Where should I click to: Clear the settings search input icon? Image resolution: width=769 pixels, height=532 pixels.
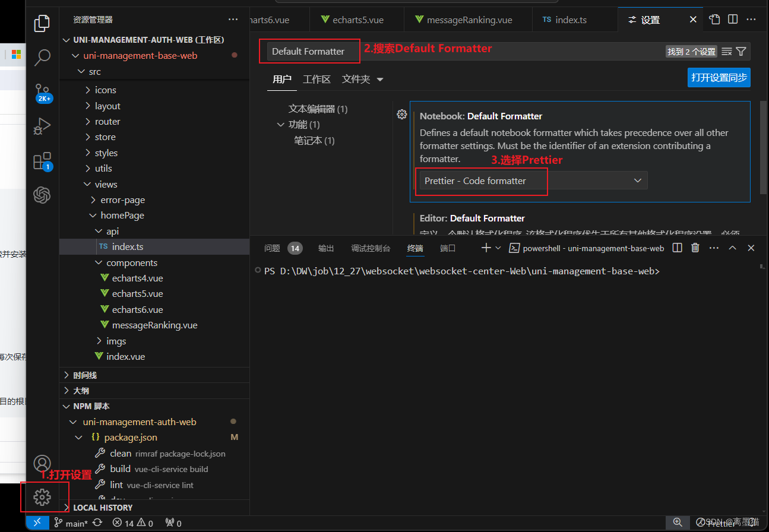click(x=727, y=52)
